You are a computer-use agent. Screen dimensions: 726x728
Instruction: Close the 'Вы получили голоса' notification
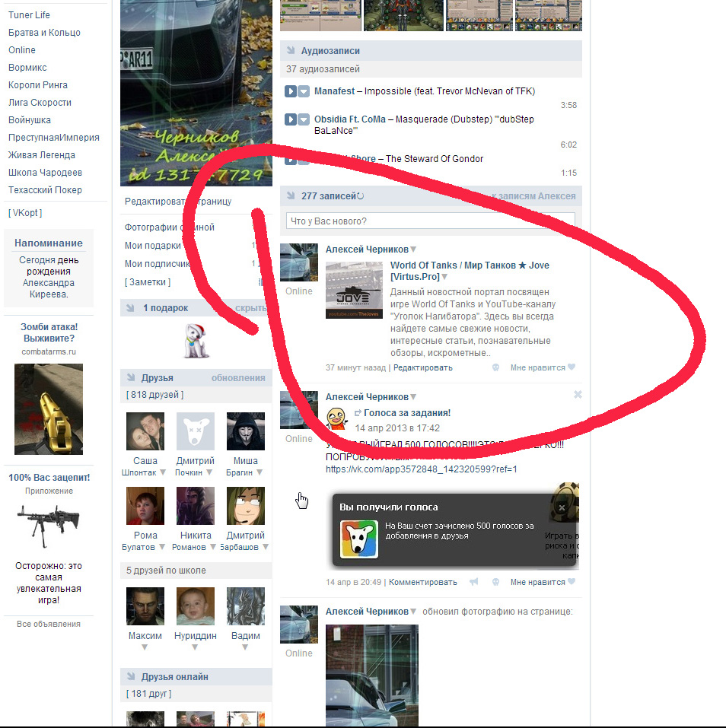pos(562,507)
